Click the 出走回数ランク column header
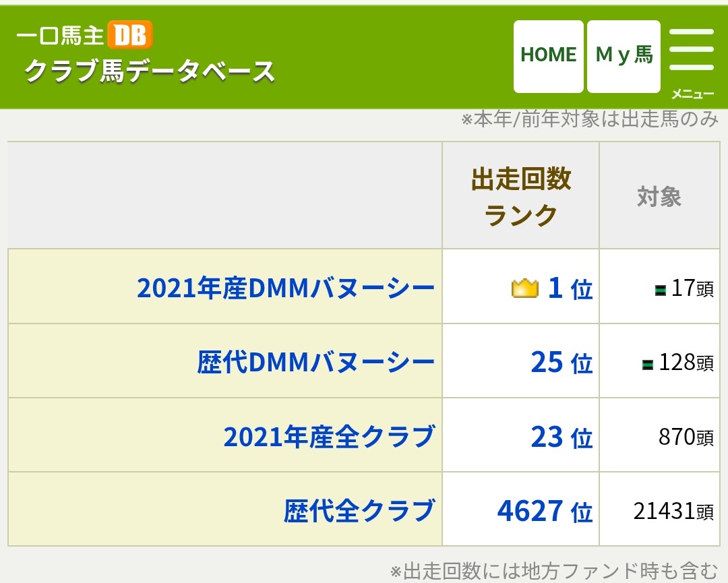Viewport: 728px width, 583px height. 520,197
